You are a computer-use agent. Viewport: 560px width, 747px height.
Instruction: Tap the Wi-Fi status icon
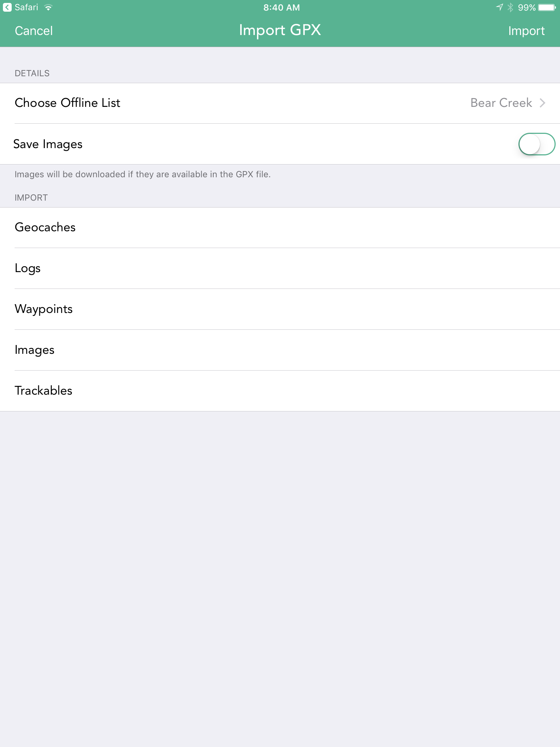click(x=48, y=7)
